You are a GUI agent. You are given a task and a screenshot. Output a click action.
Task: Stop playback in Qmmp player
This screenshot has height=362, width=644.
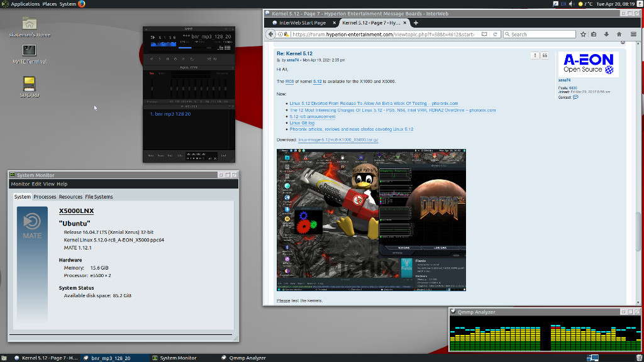click(175, 59)
